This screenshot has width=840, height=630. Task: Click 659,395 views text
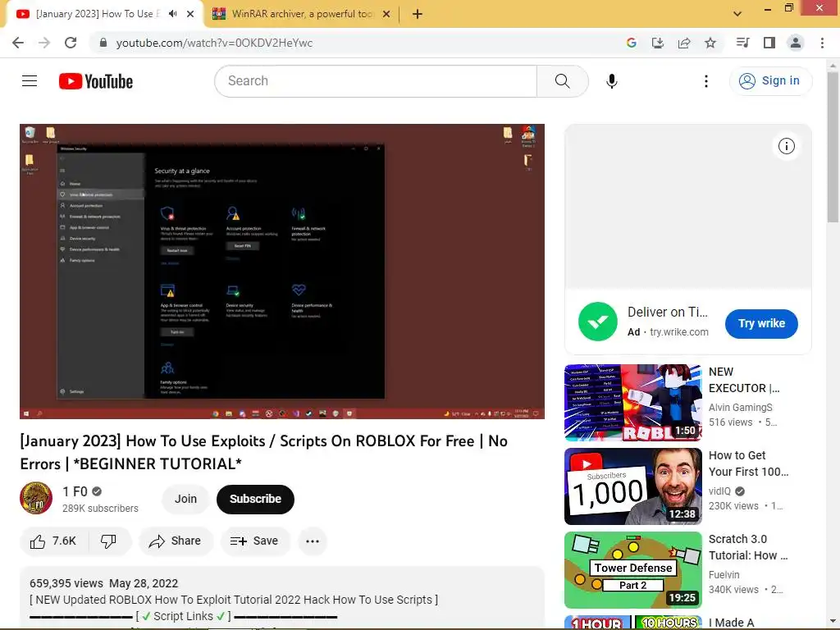[66, 583]
